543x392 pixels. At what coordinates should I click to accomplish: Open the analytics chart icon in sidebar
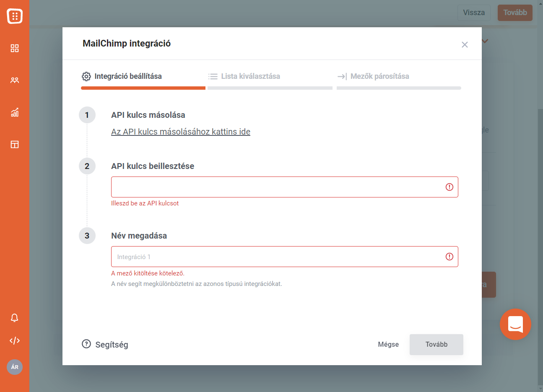15,112
